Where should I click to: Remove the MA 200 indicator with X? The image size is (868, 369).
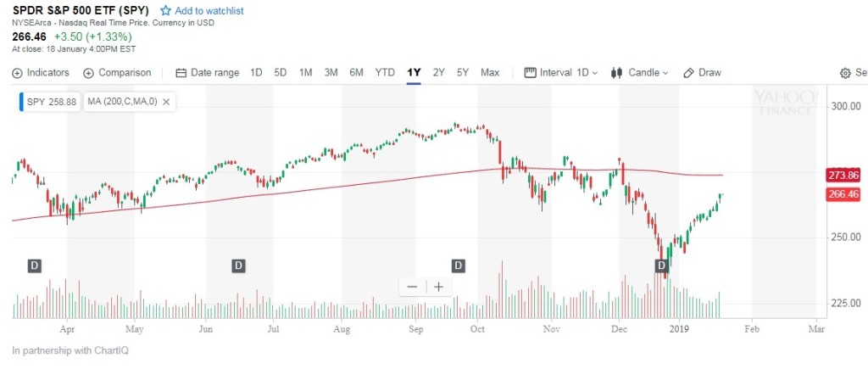click(x=166, y=102)
